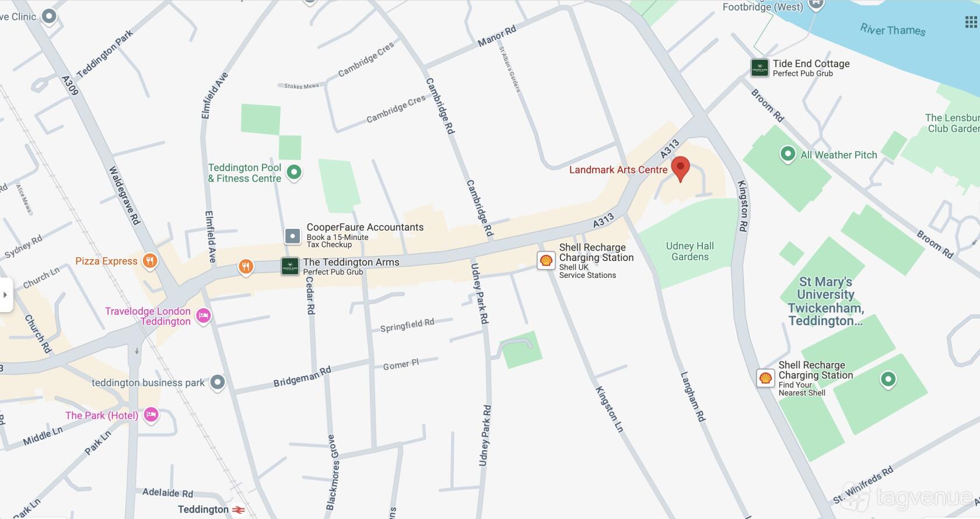The width and height of the screenshot is (980, 519).
Task: Select the Shell icon on Kingston Rd
Action: [765, 378]
